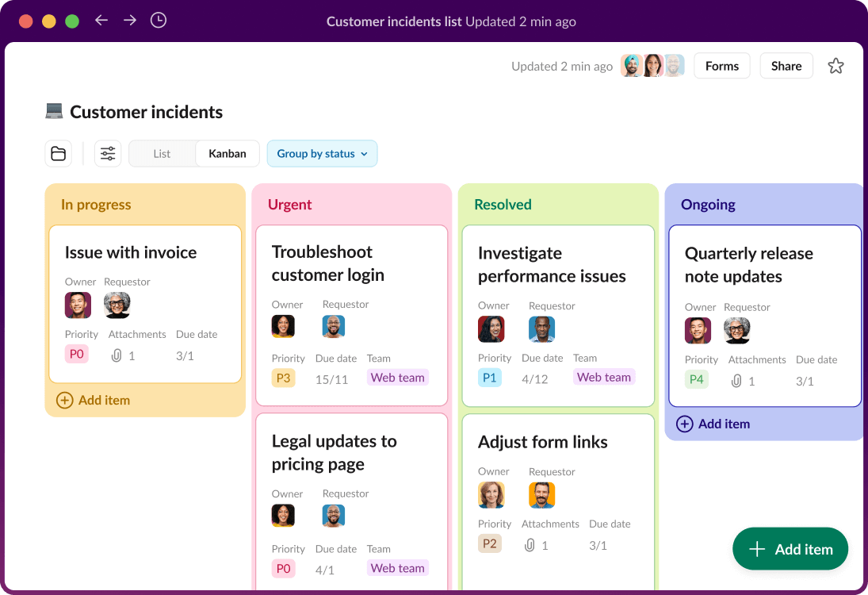Go forward using the forward arrow
868x595 pixels.
coord(129,21)
